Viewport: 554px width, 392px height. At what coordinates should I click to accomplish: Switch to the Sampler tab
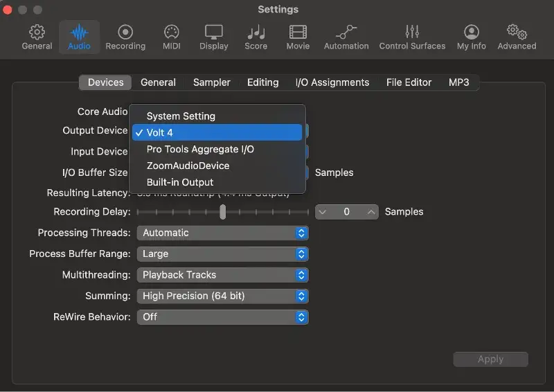click(211, 82)
